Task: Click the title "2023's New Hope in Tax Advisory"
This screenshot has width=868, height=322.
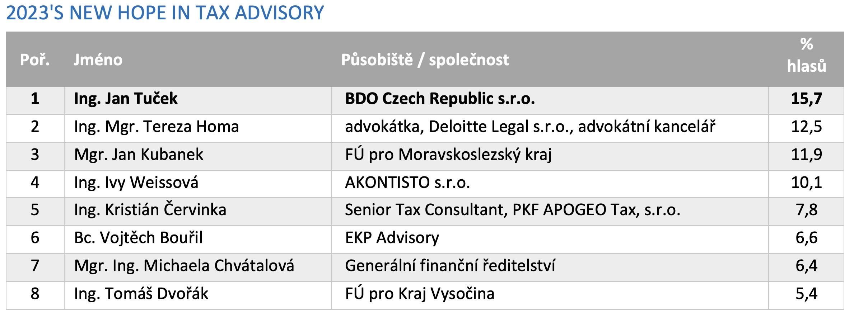Action: coord(165,13)
